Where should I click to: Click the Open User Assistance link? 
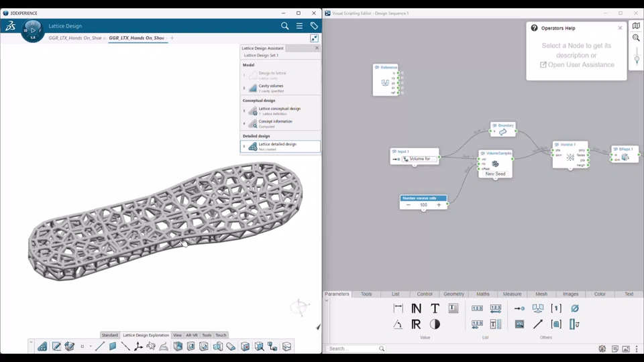tap(577, 65)
